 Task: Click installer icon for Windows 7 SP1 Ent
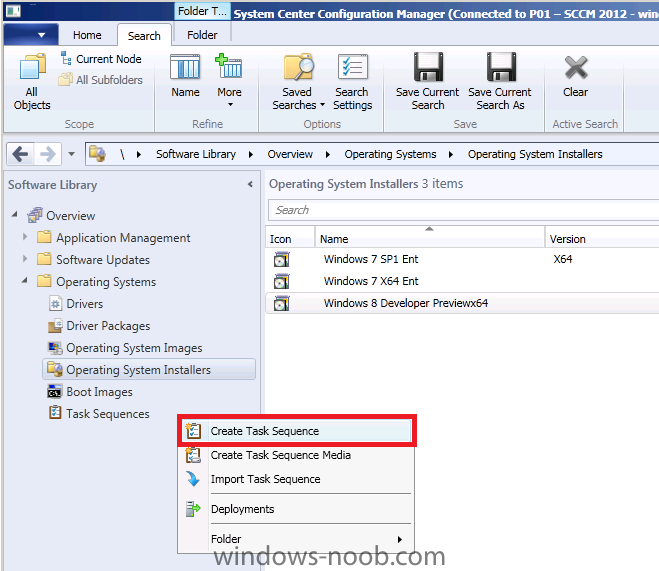point(281,259)
